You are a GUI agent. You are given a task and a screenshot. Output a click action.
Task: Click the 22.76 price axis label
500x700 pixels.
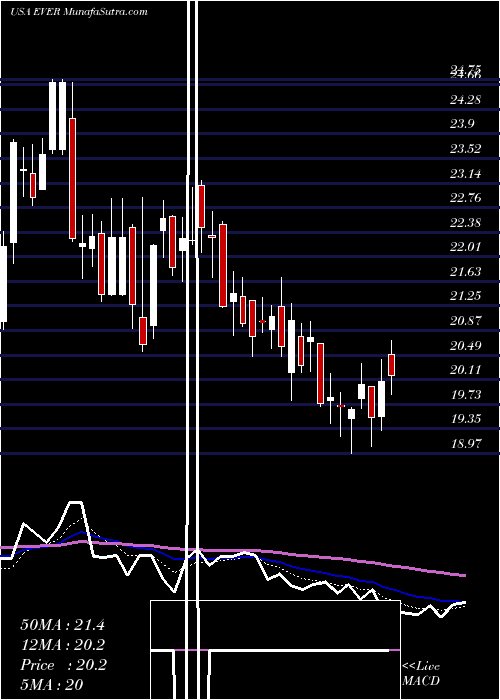point(466,198)
